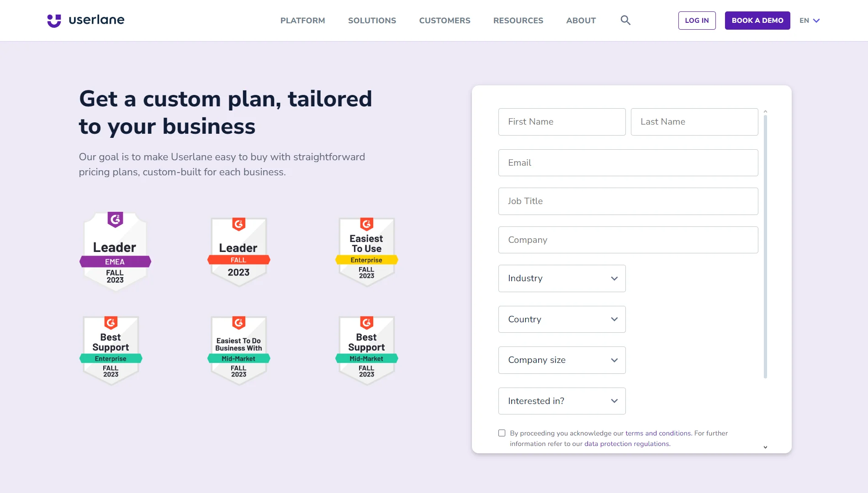This screenshot has height=493, width=868.
Task: Click the Email input field
Action: [x=628, y=163]
